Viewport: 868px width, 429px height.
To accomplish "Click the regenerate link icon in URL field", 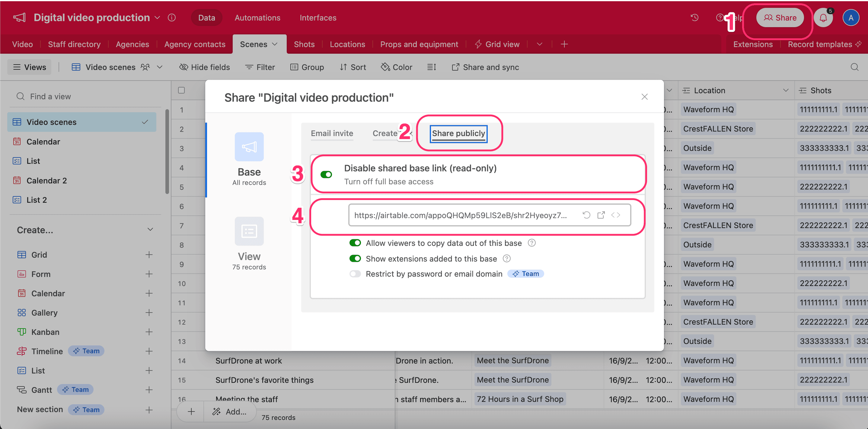I will pyautogui.click(x=586, y=215).
